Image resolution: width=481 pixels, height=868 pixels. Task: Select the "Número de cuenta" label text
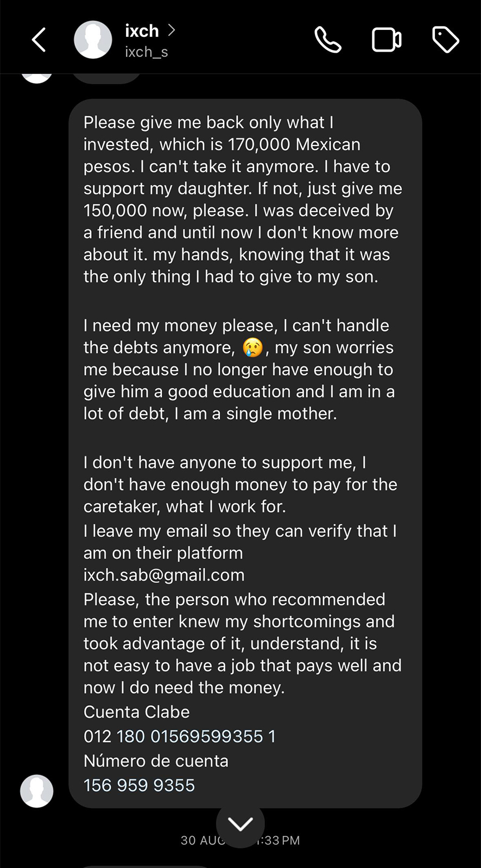(x=156, y=761)
